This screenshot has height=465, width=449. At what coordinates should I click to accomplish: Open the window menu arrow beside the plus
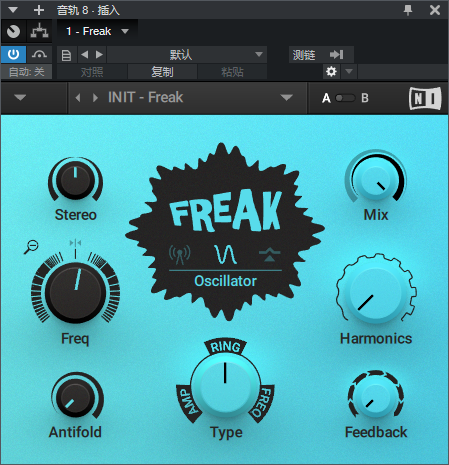[13, 10]
